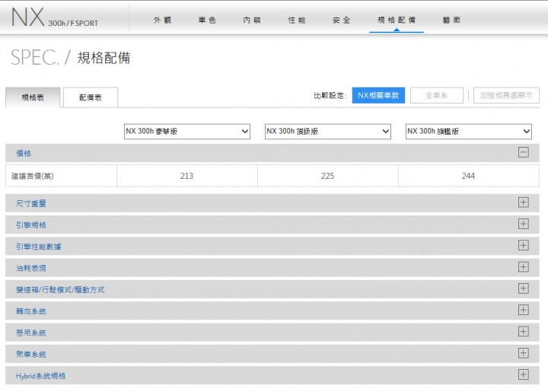Click the 價格 section header label

point(24,154)
